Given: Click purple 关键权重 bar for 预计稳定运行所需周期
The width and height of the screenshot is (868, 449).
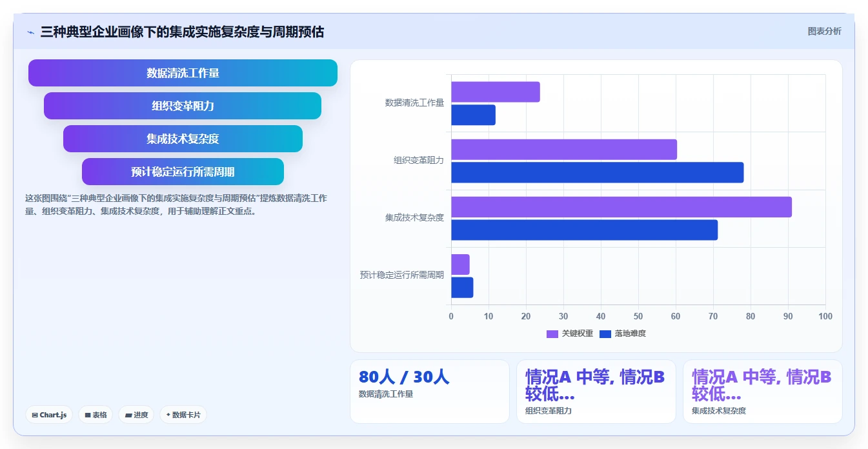Looking at the screenshot, I should 460,264.
